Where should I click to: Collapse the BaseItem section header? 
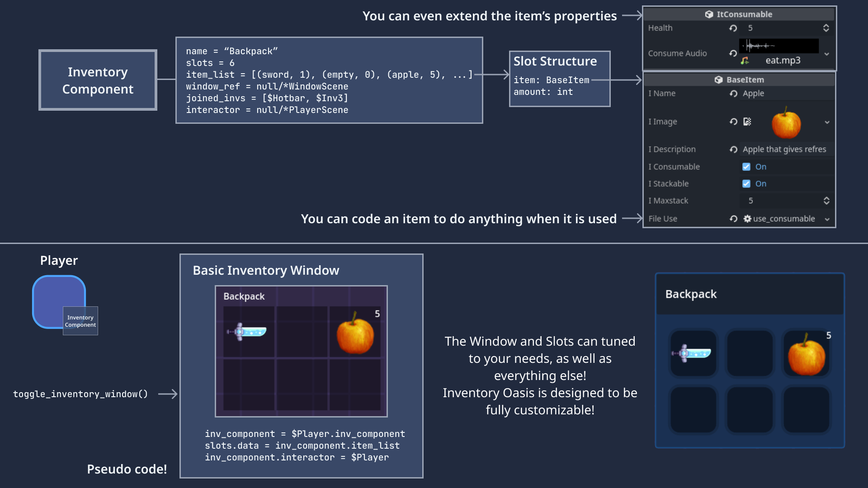pos(739,80)
